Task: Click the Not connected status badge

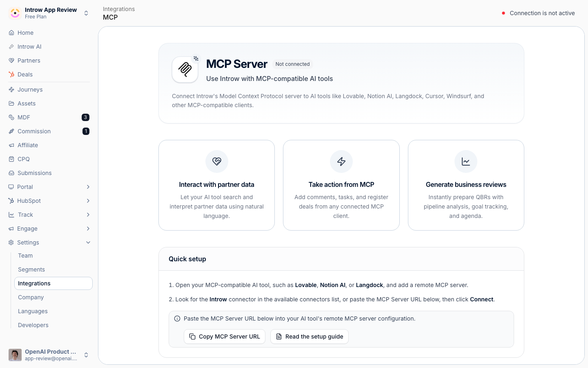Action: coord(292,64)
